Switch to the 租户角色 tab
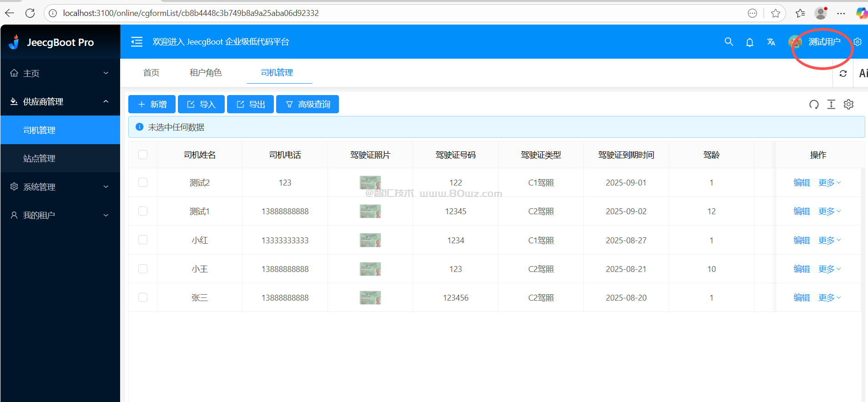 pos(206,73)
